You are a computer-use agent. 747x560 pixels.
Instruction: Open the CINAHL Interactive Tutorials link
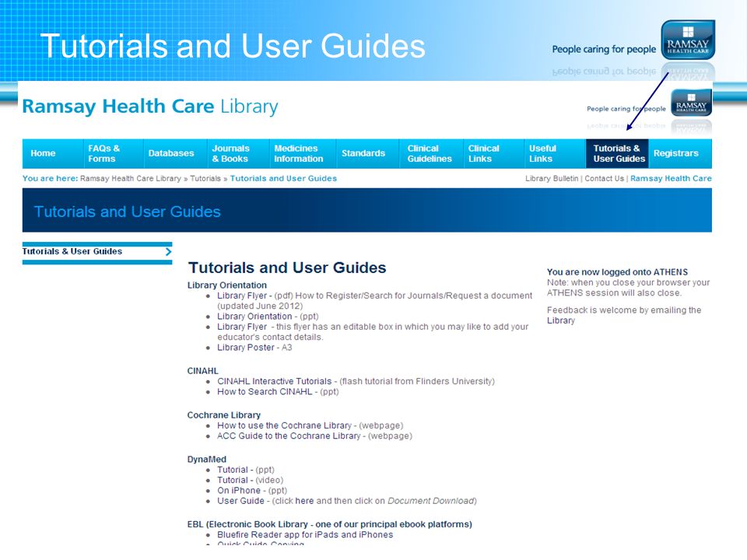pyautogui.click(x=274, y=381)
